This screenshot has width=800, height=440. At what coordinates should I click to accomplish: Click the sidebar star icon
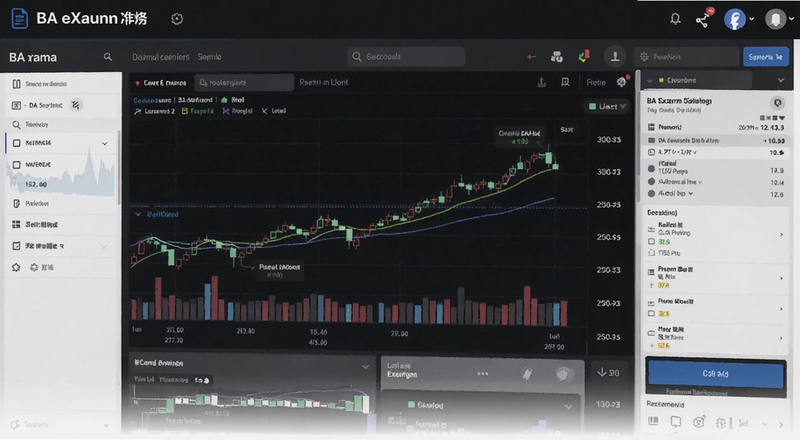coord(16,267)
